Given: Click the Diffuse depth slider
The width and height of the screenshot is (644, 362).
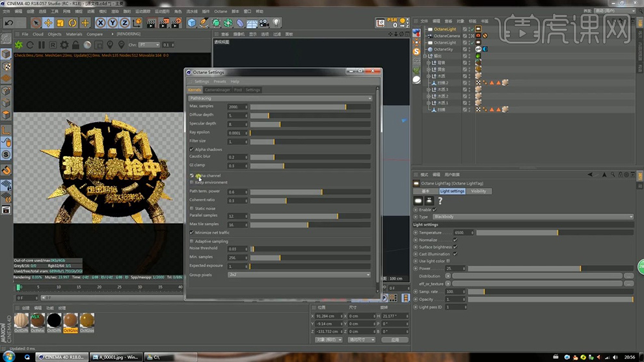Looking at the screenshot, I should 310,115.
